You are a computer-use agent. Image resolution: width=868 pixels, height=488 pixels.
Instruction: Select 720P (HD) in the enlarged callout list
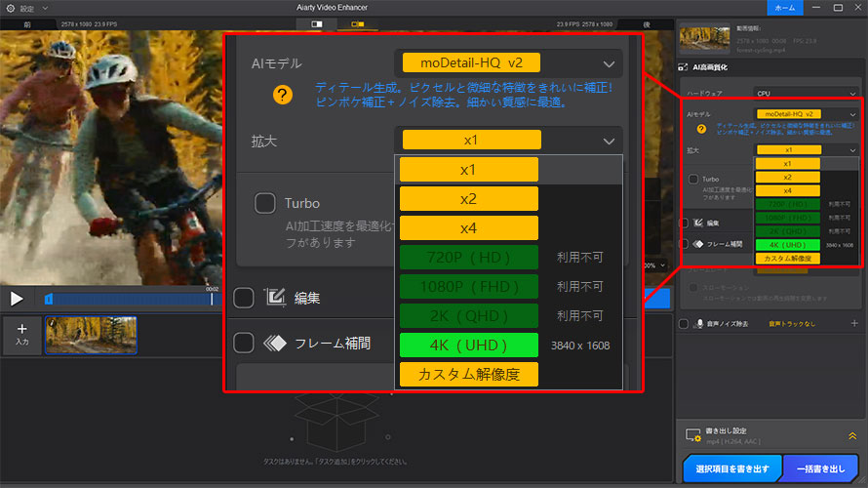click(468, 258)
